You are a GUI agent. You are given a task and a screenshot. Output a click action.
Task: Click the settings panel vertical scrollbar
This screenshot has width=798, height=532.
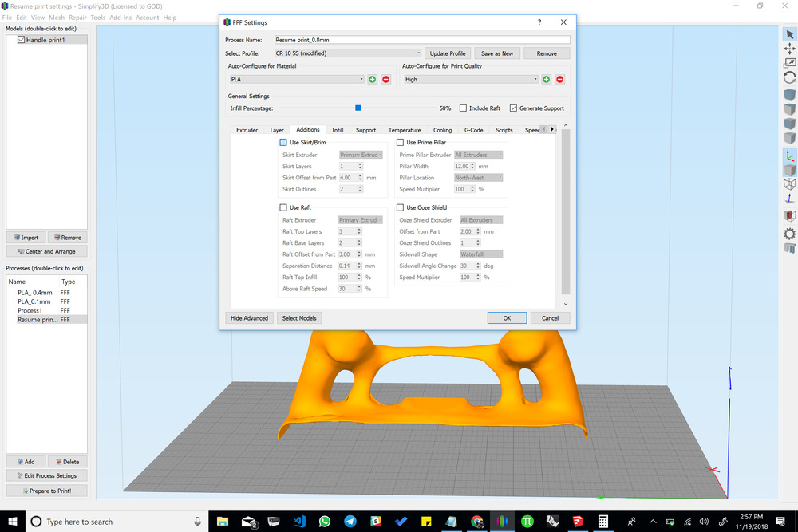click(x=566, y=211)
